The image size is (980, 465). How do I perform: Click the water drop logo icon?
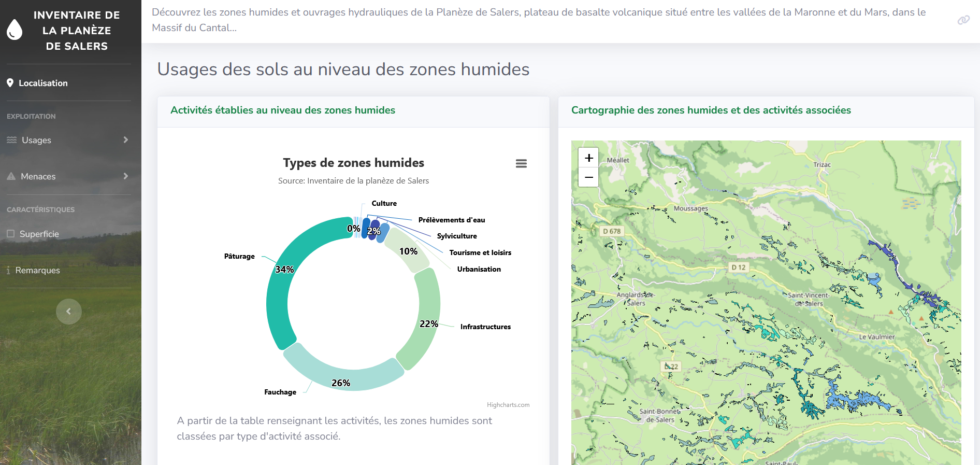(x=15, y=30)
